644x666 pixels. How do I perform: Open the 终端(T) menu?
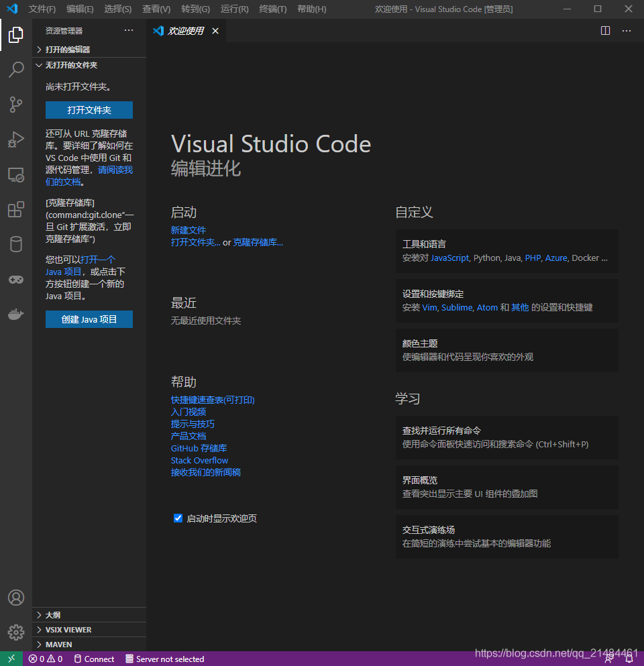point(273,9)
